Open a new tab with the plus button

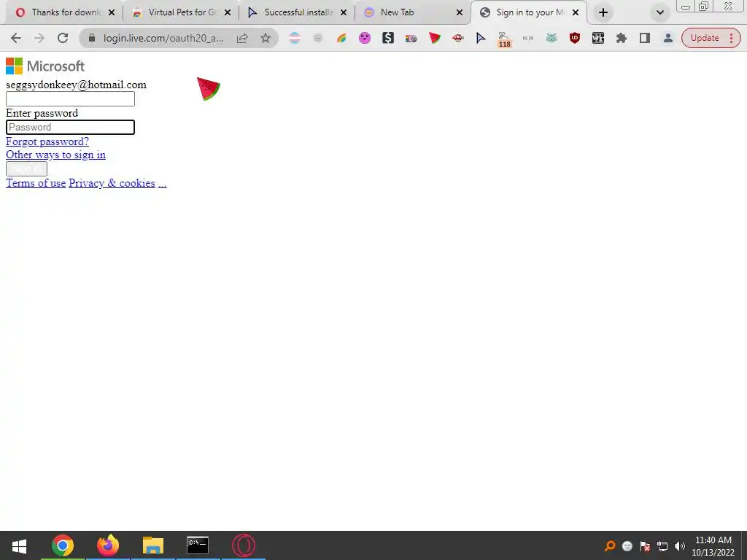pyautogui.click(x=603, y=12)
